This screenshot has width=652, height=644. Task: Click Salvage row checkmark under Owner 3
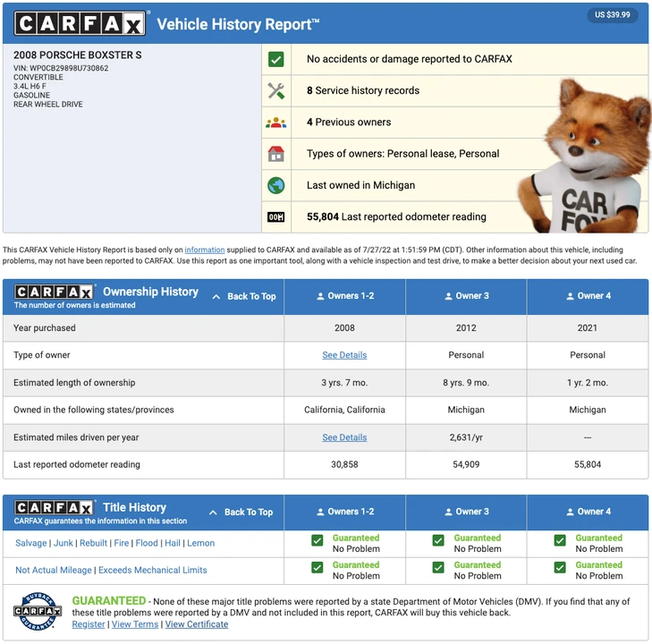438,540
